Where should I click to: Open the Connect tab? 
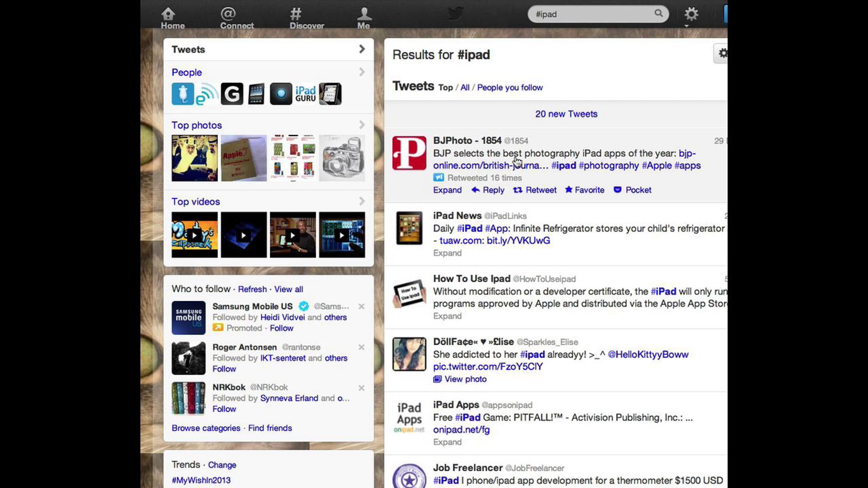(x=237, y=18)
